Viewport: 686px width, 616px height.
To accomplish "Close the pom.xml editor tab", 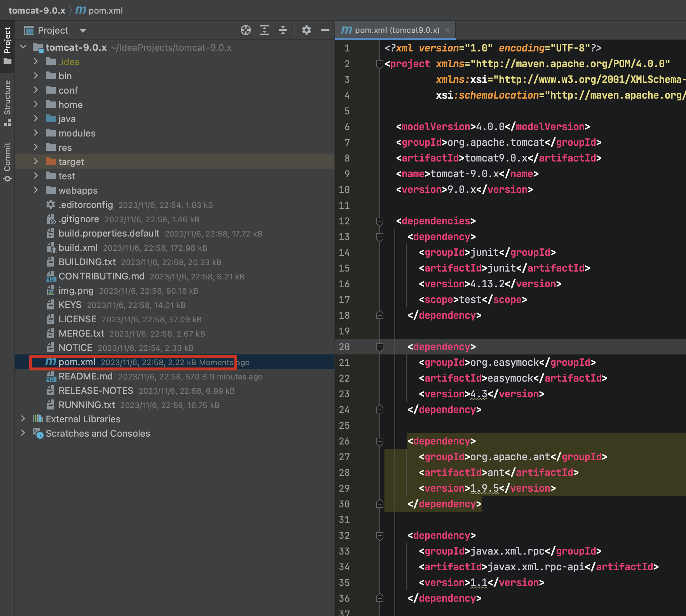I will pos(447,30).
